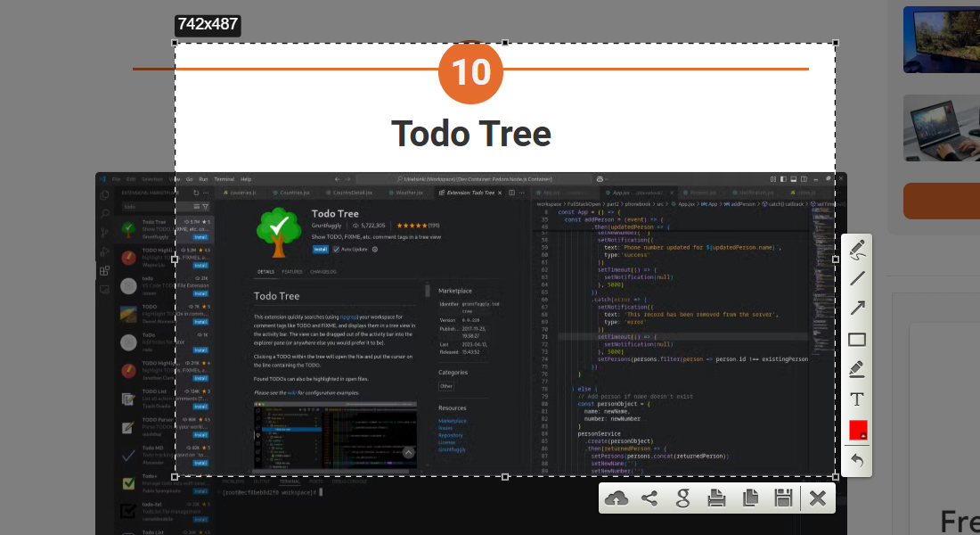The width and height of the screenshot is (980, 535).
Task: Upload screenshot to cloud
Action: 616,498
